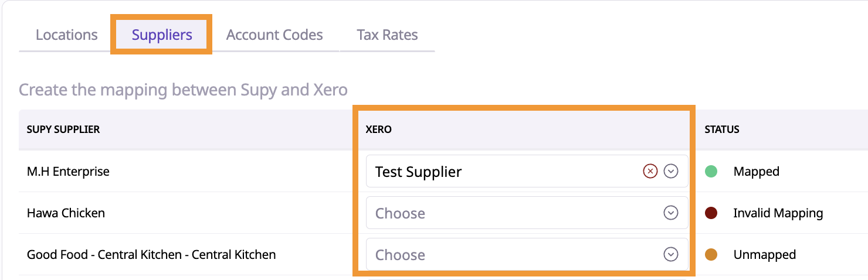Screen dimensions: 868x280
Task: Click the dark red Invalid Mapping dot
Action: 711,213
